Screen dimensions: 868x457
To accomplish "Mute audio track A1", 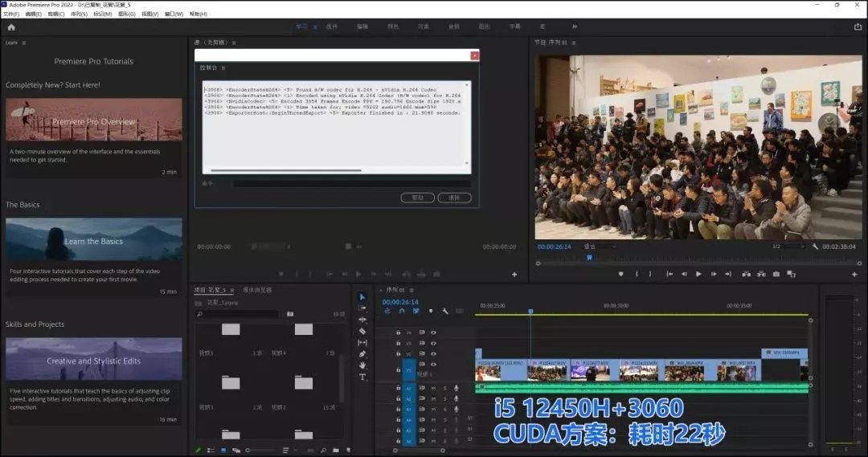I will 433,389.
